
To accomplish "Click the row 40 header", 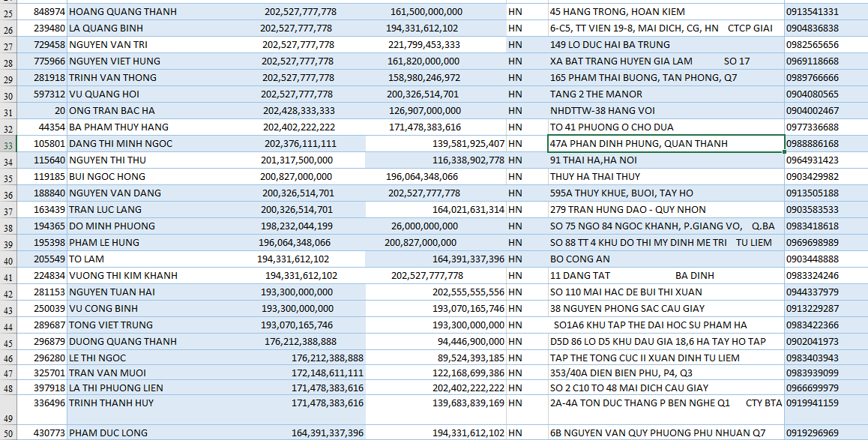I will click(x=8, y=260).
